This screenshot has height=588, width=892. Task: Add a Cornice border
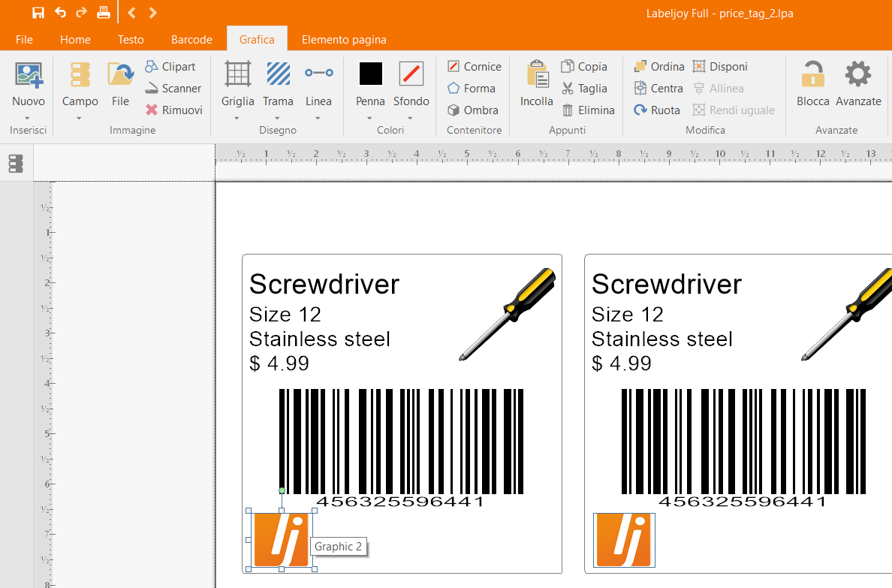click(475, 67)
